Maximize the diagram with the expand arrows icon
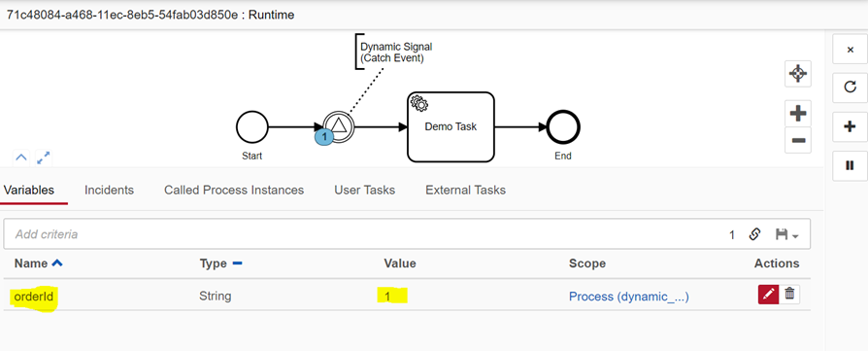 pyautogui.click(x=43, y=158)
